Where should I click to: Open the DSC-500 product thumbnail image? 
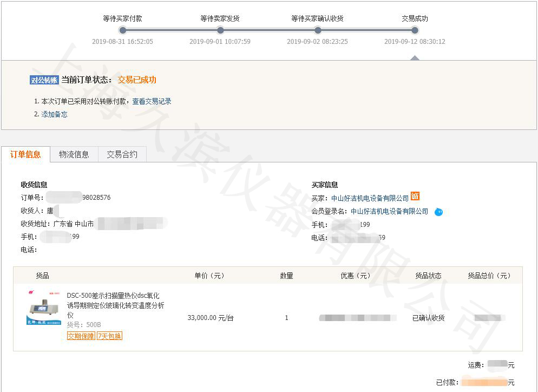tap(44, 309)
